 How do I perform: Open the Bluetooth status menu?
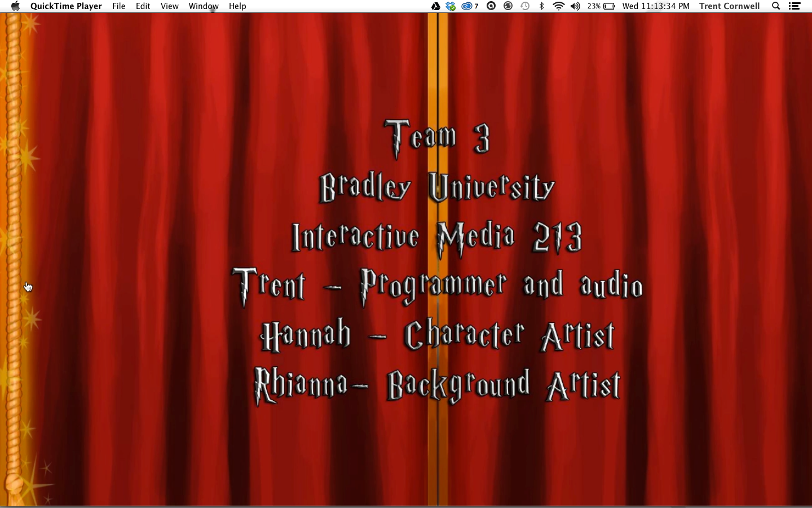(x=542, y=6)
